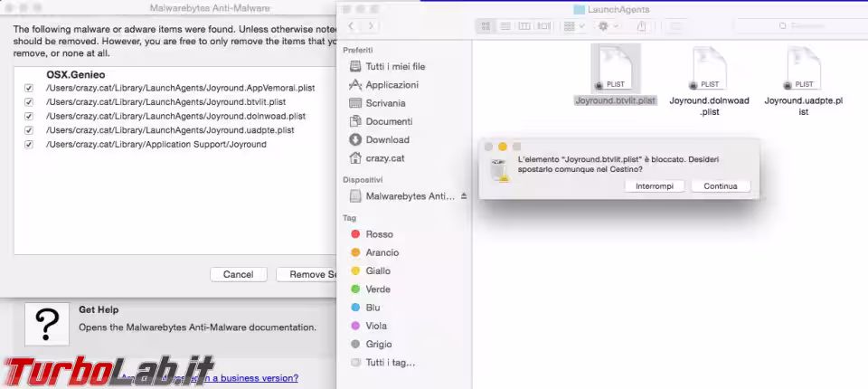Click the Finder share toolbar icon

(x=642, y=26)
